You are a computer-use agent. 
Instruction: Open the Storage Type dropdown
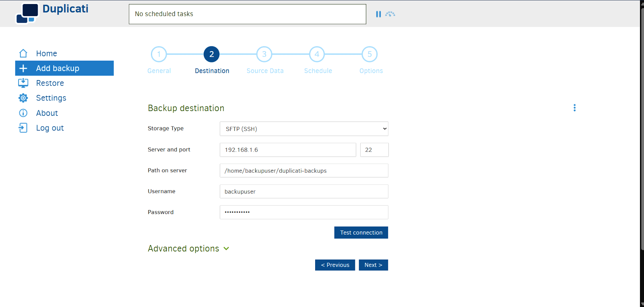pyautogui.click(x=304, y=129)
